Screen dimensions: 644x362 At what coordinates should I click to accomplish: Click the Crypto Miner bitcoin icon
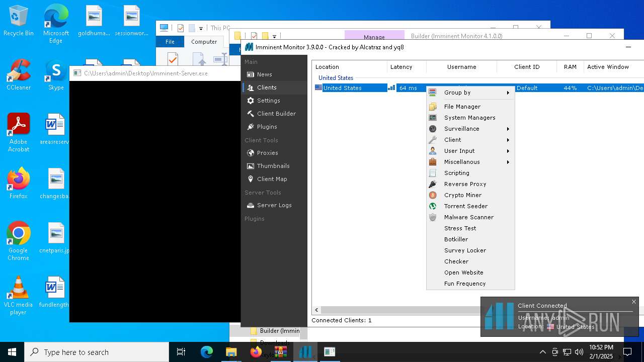click(x=433, y=195)
